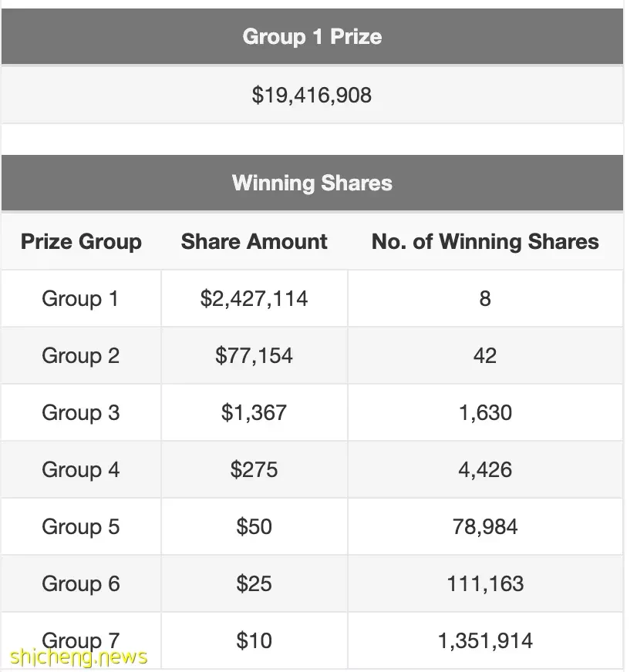This screenshot has height=672, width=637.
Task: Click the Group 4 $275 amount
Action: (254, 470)
